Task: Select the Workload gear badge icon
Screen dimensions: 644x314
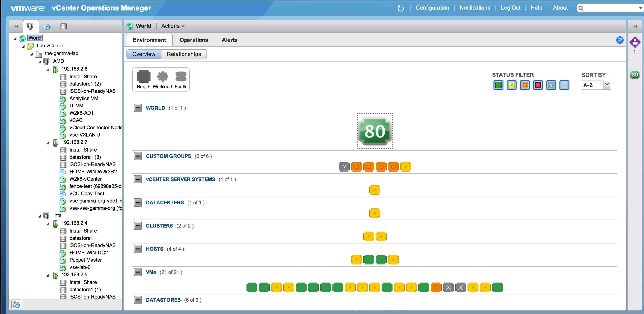Action: pyautogui.click(x=163, y=76)
